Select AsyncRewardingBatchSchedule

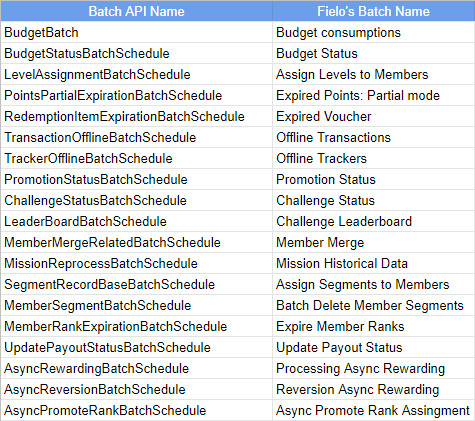pyautogui.click(x=96, y=369)
